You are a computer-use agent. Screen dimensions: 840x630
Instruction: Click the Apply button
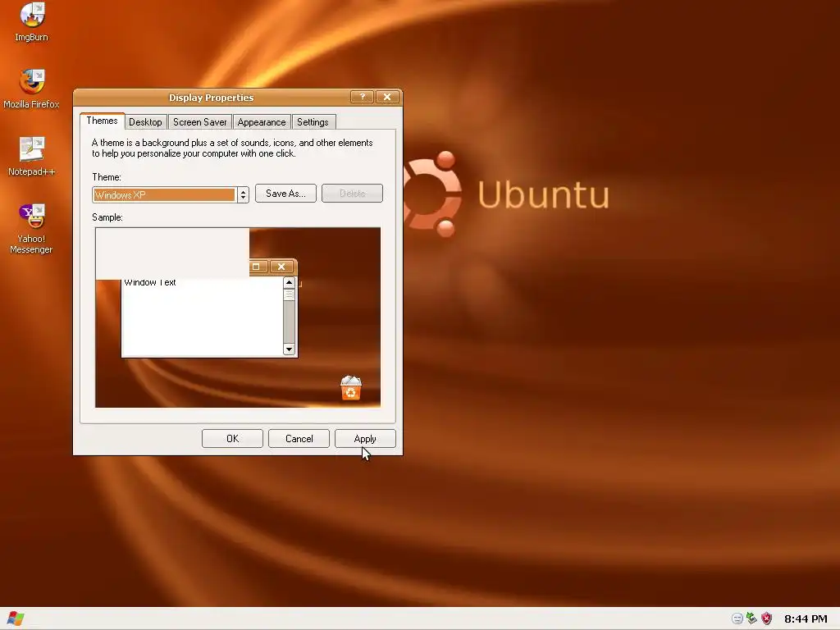[365, 439]
